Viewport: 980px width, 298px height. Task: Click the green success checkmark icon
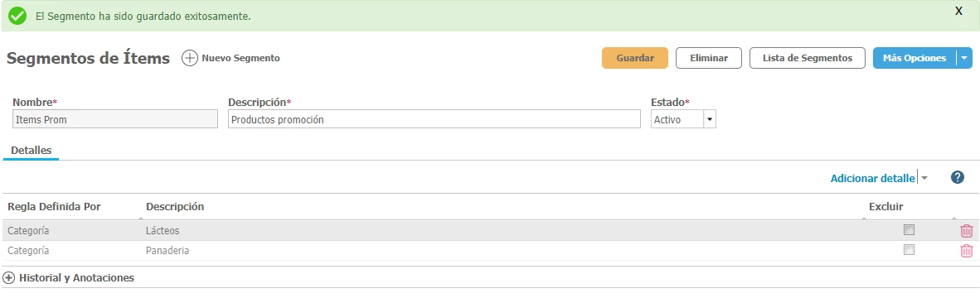coord(17,17)
